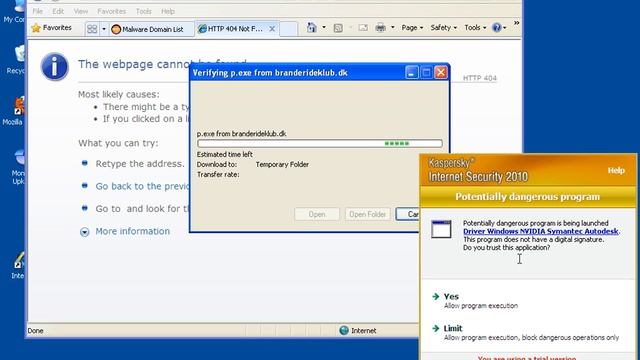Viewport: 640px width, 360px height.
Task: Click Go back to the previous page link
Action: tap(142, 186)
